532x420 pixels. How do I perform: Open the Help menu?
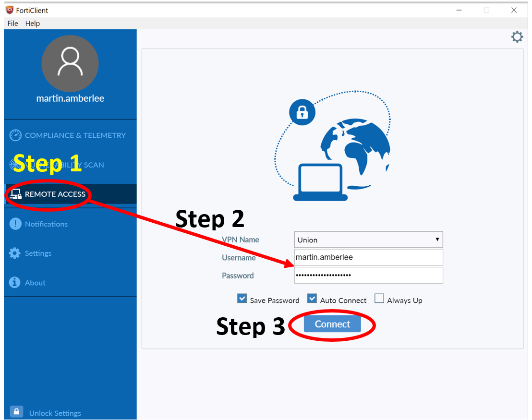pos(32,23)
